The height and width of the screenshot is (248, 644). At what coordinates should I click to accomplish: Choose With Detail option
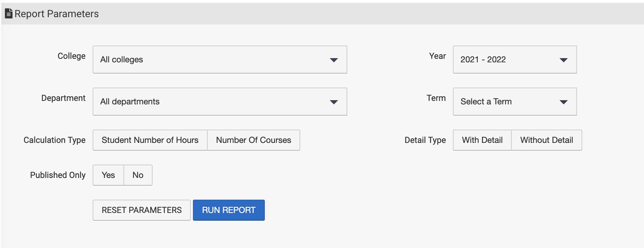coord(482,140)
